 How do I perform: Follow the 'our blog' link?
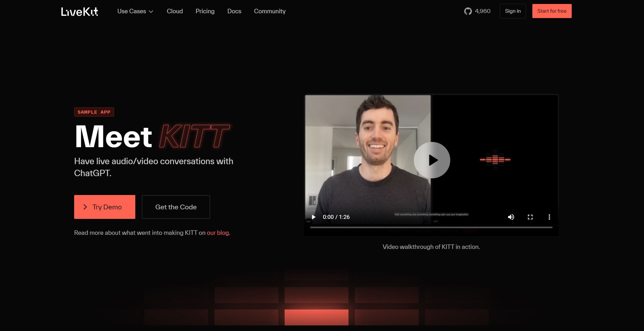218,233
